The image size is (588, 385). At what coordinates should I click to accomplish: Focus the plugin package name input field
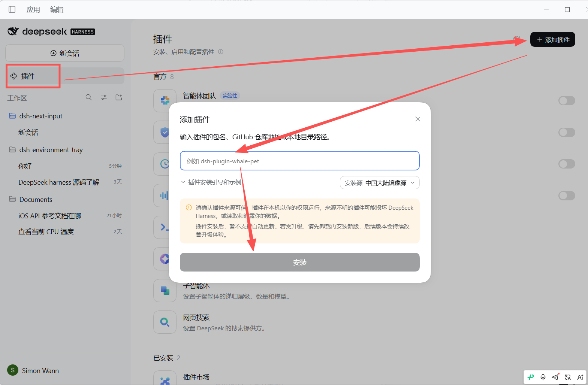[x=300, y=161]
